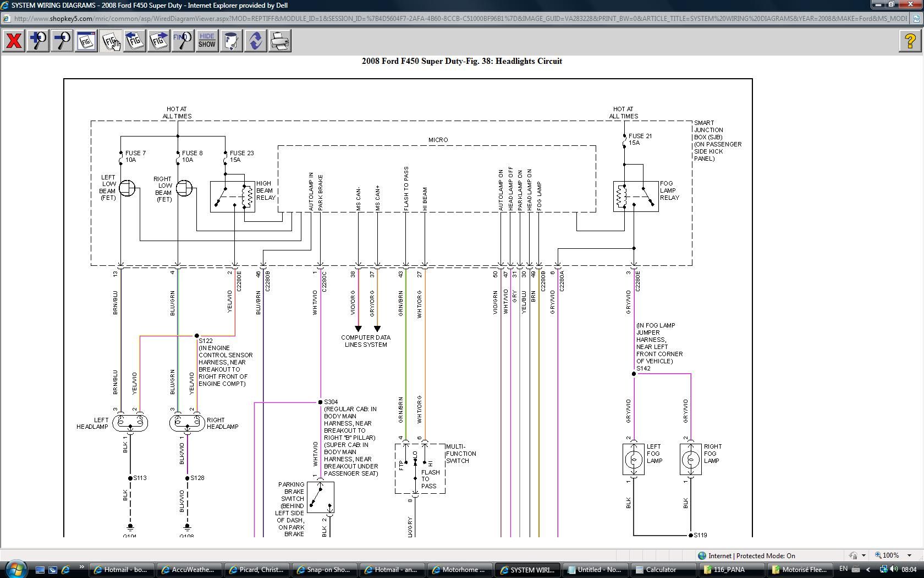Exit the viewer with the red X button
The width and height of the screenshot is (924, 578).
tap(13, 40)
